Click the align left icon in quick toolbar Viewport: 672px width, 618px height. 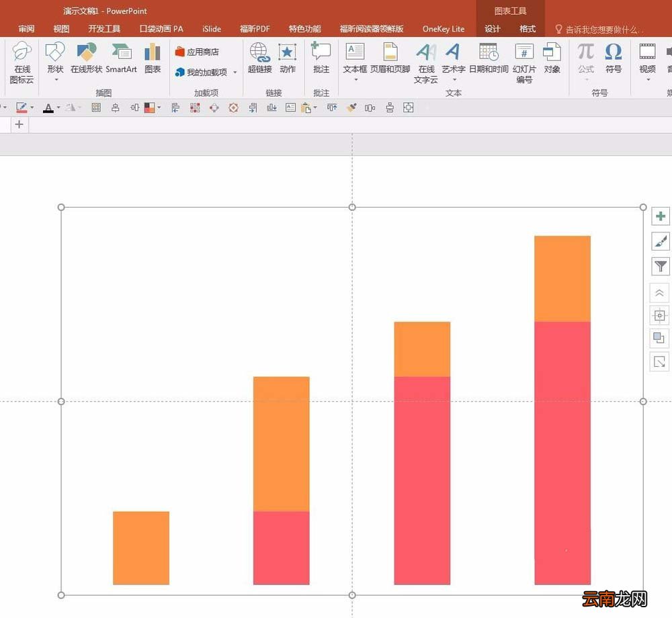pos(175,107)
